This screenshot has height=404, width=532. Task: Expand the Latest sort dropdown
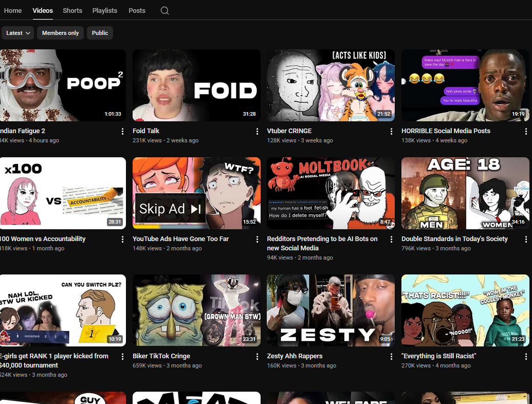click(x=17, y=33)
